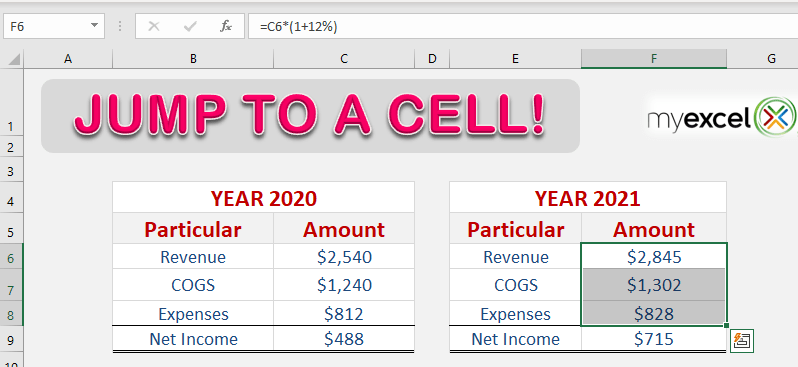798x367 pixels.
Task: Expand the Name Box dropdown arrow
Action: (x=94, y=25)
